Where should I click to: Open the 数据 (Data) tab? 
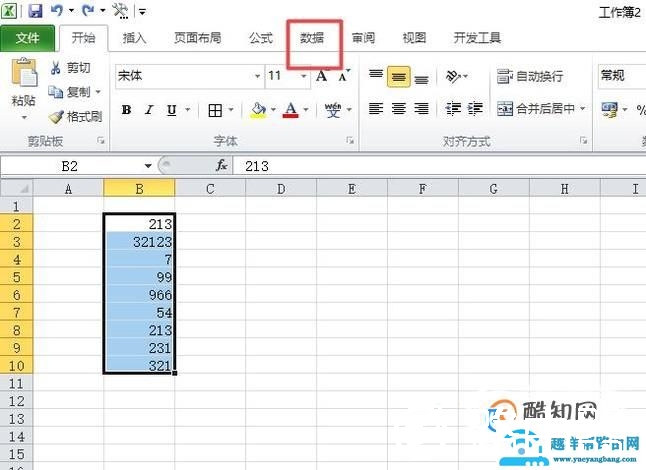[x=312, y=38]
